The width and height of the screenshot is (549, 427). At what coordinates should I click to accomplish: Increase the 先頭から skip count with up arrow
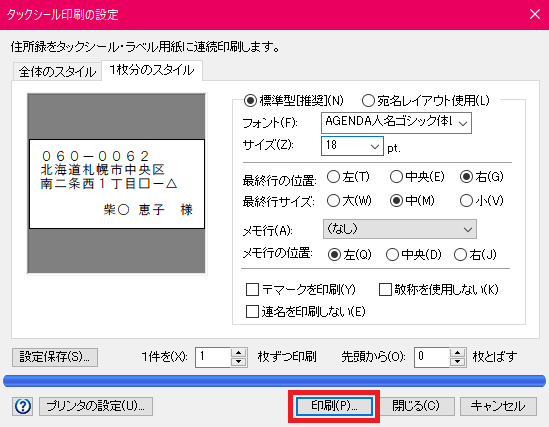pos(457,353)
